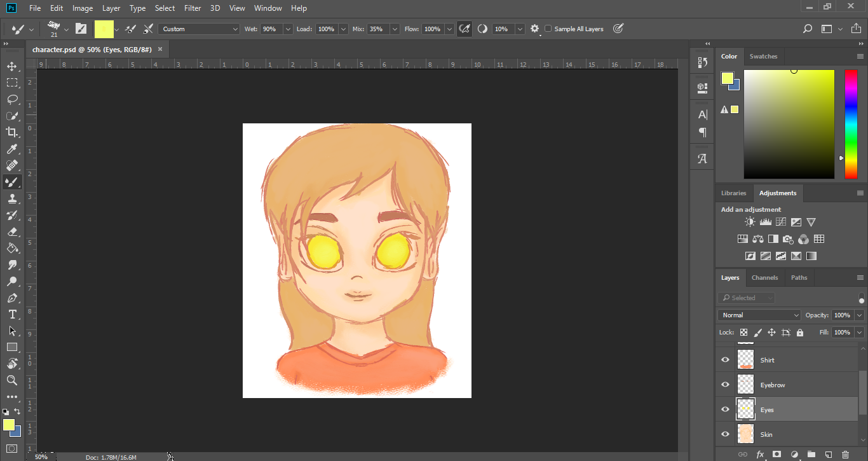Open the Load percentage dropdown
The width and height of the screenshot is (868, 461).
[x=344, y=29]
